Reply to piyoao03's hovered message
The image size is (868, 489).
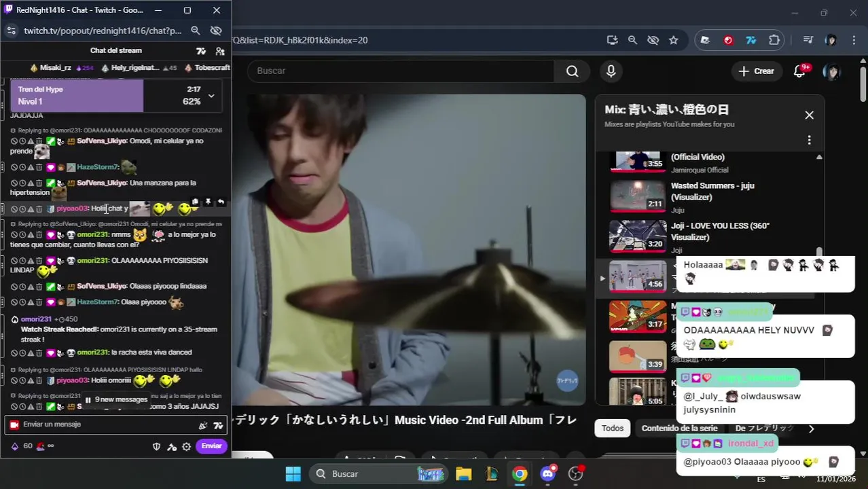pos(221,202)
